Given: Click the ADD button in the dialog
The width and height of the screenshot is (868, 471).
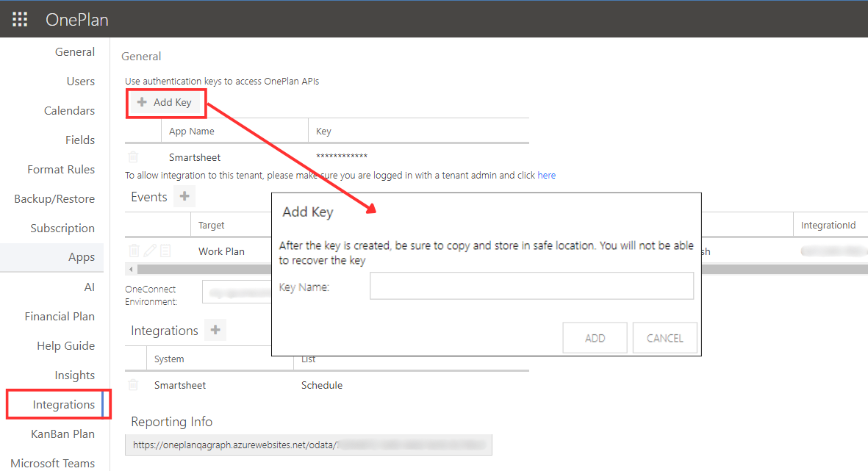Looking at the screenshot, I should pyautogui.click(x=595, y=337).
